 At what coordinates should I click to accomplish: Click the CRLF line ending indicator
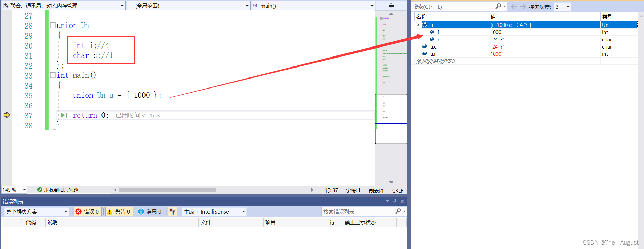point(397,190)
